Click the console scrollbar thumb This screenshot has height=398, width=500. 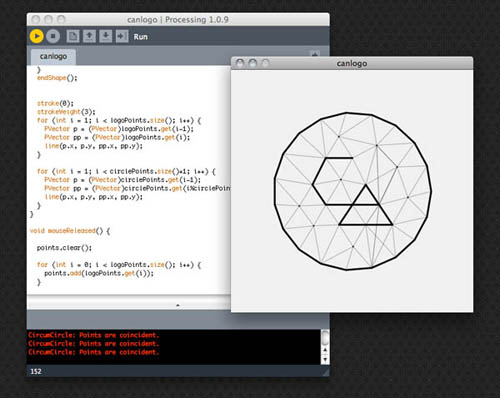(x=325, y=337)
